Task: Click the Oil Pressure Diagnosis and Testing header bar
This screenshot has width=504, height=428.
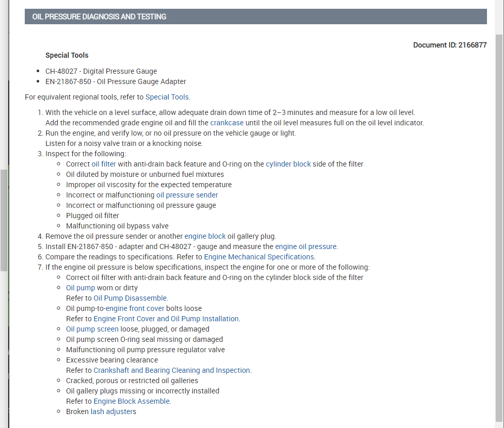Action: tap(255, 17)
